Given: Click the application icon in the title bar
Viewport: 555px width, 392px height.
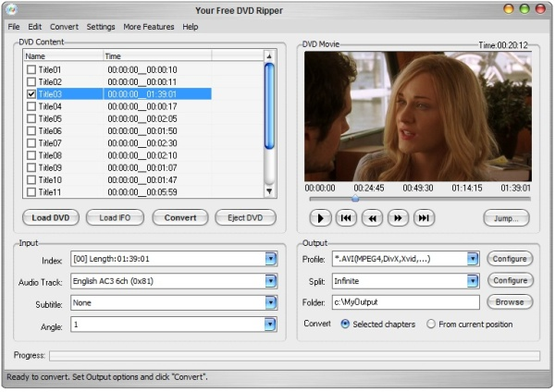Looking at the screenshot, I should pos(11,10).
